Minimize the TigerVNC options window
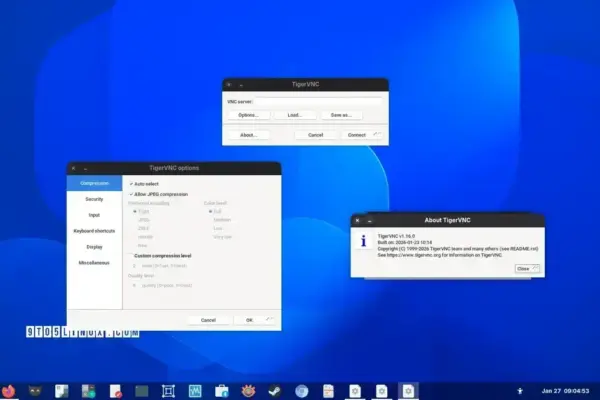 coord(86,168)
